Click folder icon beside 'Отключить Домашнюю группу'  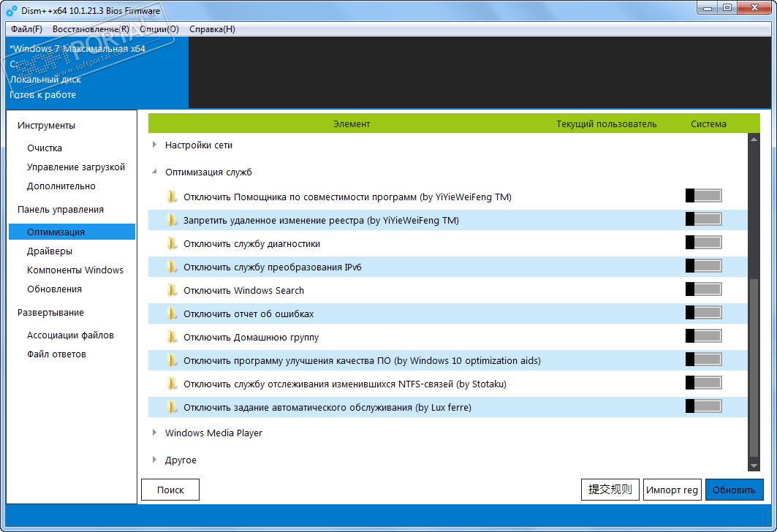[x=172, y=337]
